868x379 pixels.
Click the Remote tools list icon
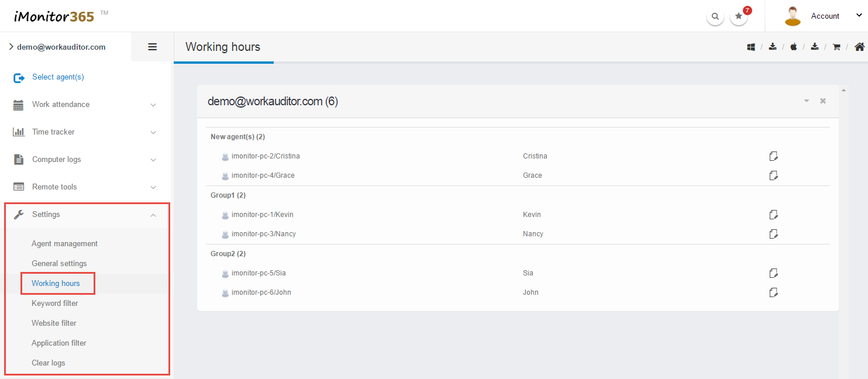(19, 187)
